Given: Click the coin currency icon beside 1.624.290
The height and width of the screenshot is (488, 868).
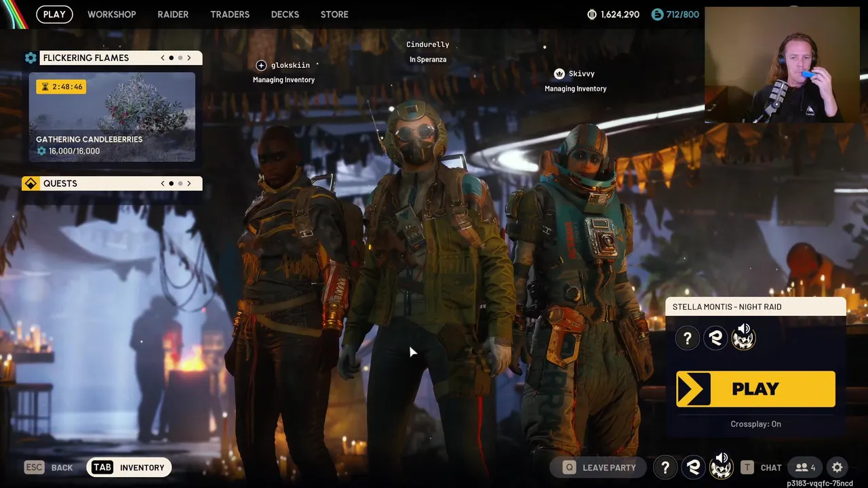Looking at the screenshot, I should pos(591,14).
